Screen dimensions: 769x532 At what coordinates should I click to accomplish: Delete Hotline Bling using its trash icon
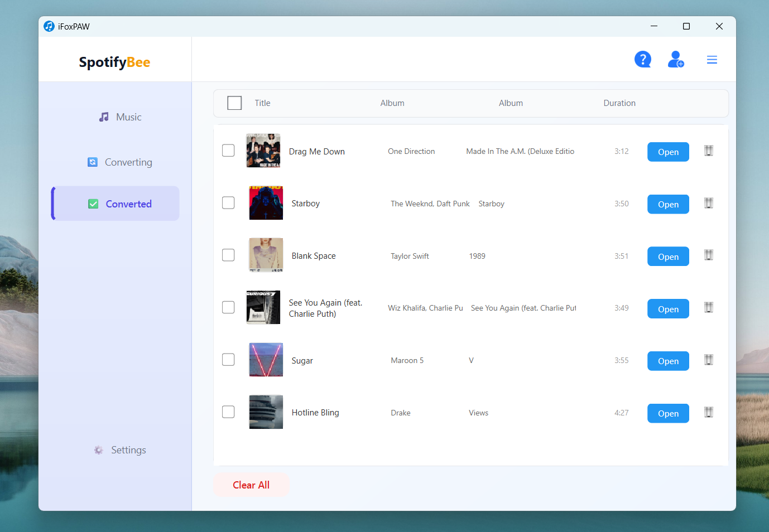[x=709, y=412]
